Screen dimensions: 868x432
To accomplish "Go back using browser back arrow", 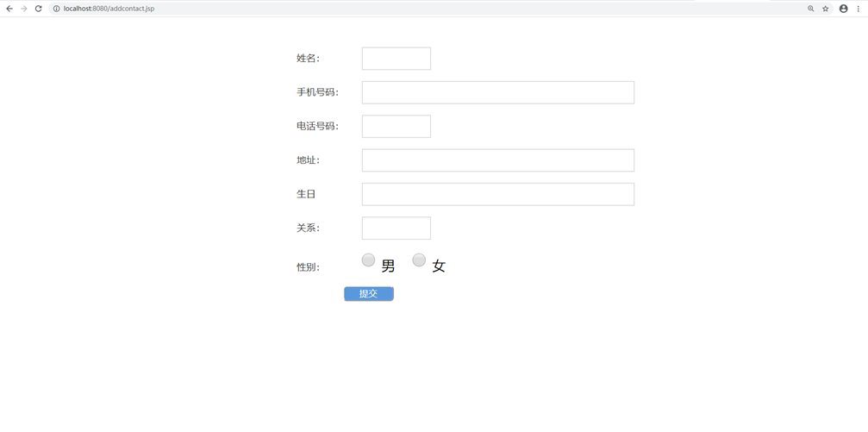I will [9, 9].
